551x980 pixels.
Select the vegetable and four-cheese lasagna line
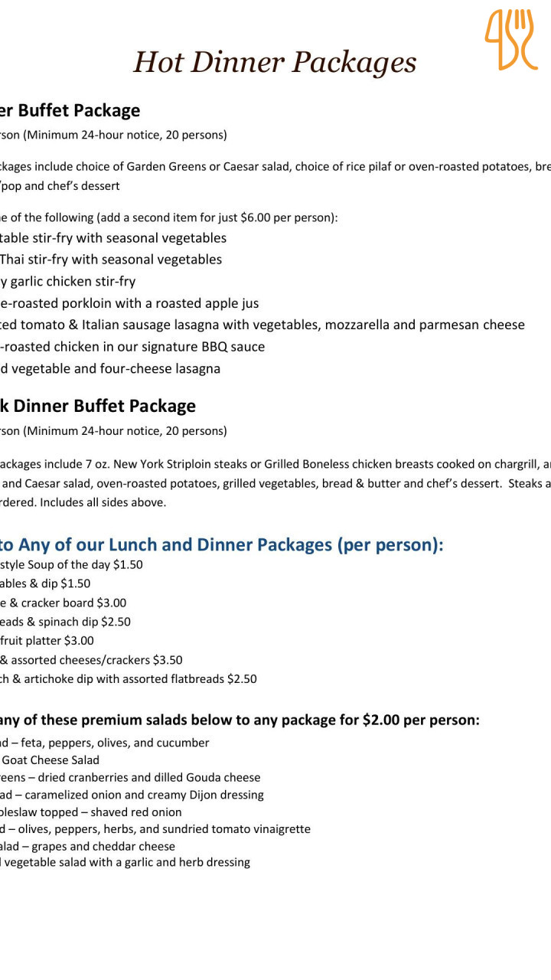[110, 368]
